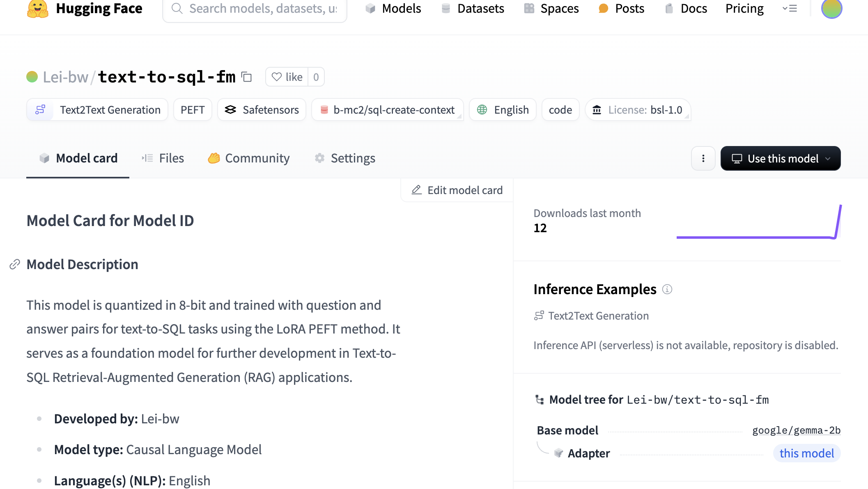Image resolution: width=868 pixels, height=489 pixels.
Task: Click the dataset icon for b-mc2/sql-create-context
Action: click(324, 110)
